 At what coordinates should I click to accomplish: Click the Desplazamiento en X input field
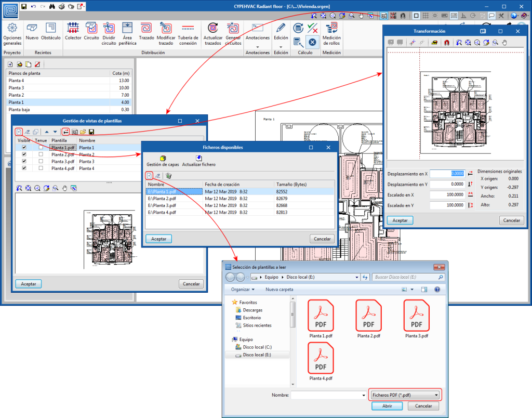[447, 174]
